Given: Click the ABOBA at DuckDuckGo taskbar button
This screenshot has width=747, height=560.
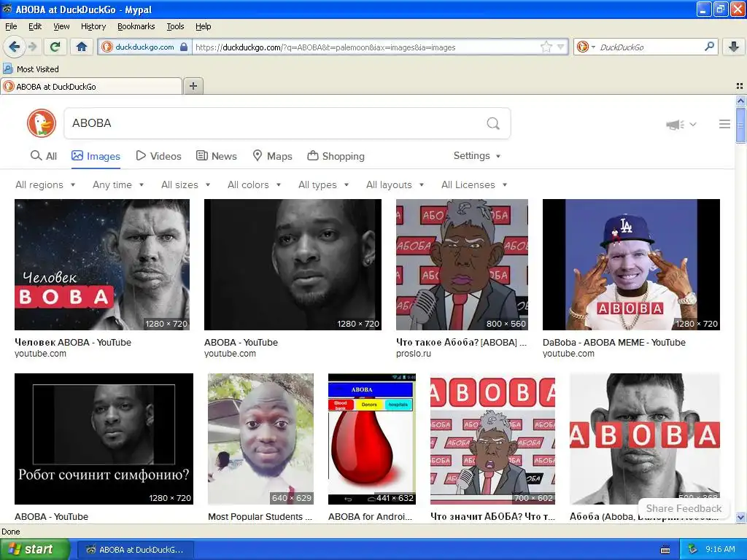Looking at the screenshot, I should (x=136, y=550).
